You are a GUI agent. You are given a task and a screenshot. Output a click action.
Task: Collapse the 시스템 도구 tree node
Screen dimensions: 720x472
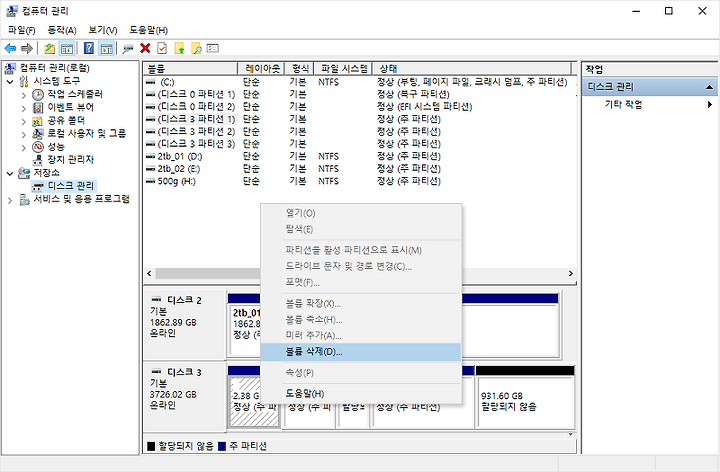tap(10, 81)
